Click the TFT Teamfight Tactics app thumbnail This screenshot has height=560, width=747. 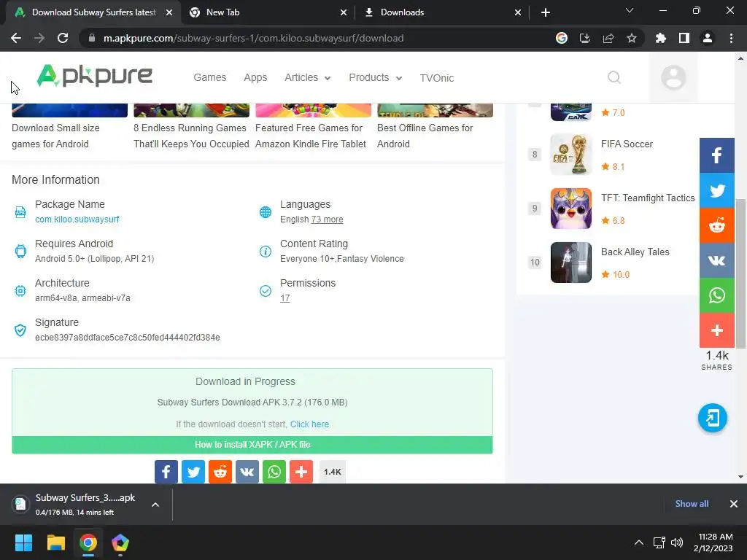(570, 209)
